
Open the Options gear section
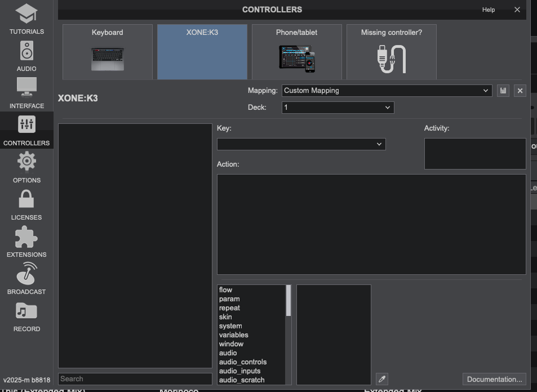[x=26, y=168]
